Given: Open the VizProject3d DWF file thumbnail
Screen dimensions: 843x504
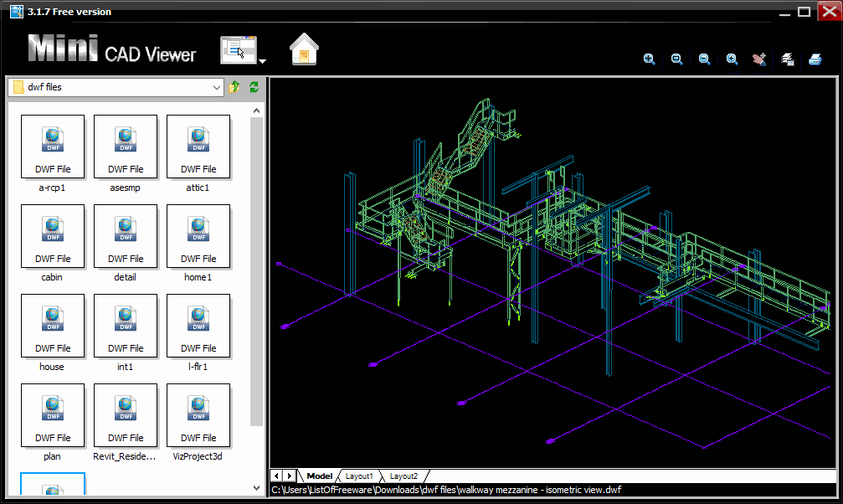Looking at the screenshot, I should coord(198,415).
